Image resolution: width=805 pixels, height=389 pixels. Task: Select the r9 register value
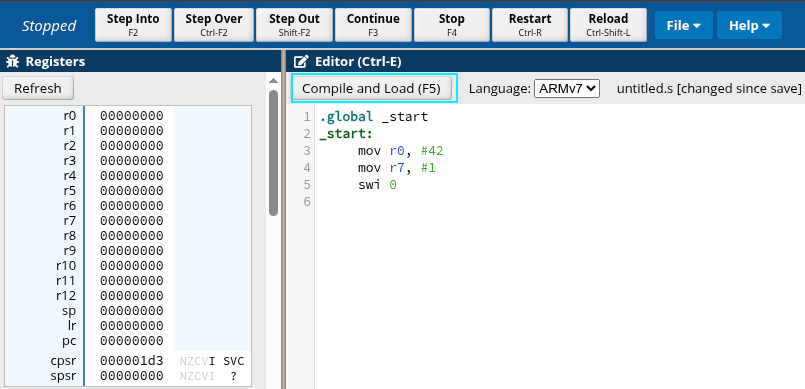point(131,251)
